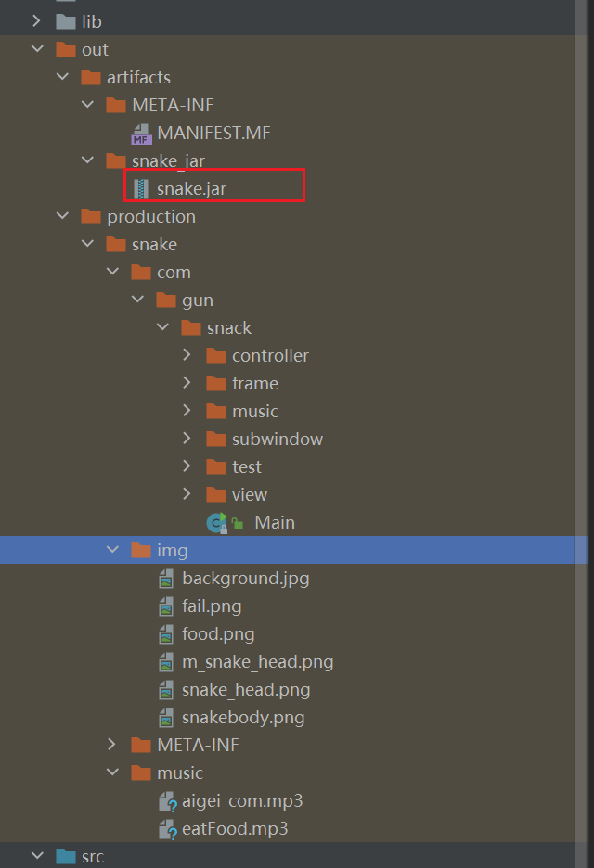This screenshot has width=594, height=868.
Task: Expand the subwindow folder chevron
Action: pos(187,440)
